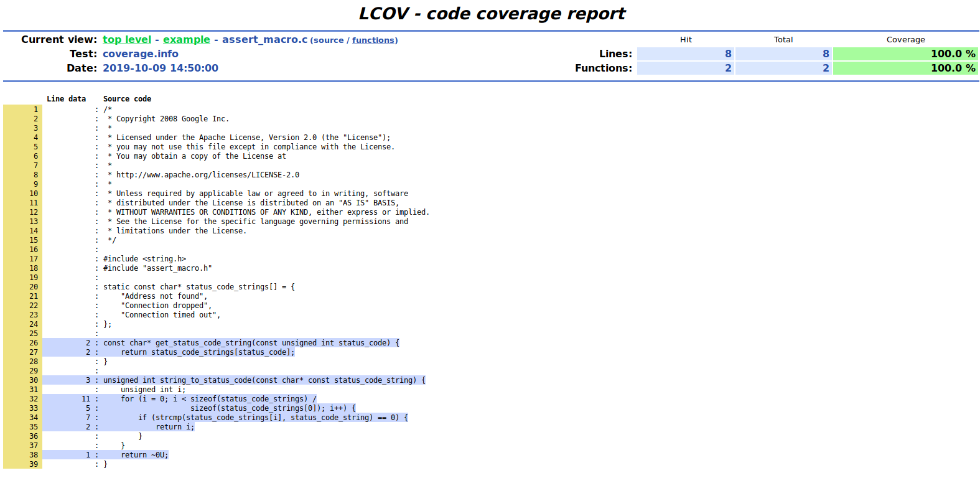Image resolution: width=980 pixels, height=478 pixels.
Task: Click the 'Test:' label
Action: click(x=83, y=54)
